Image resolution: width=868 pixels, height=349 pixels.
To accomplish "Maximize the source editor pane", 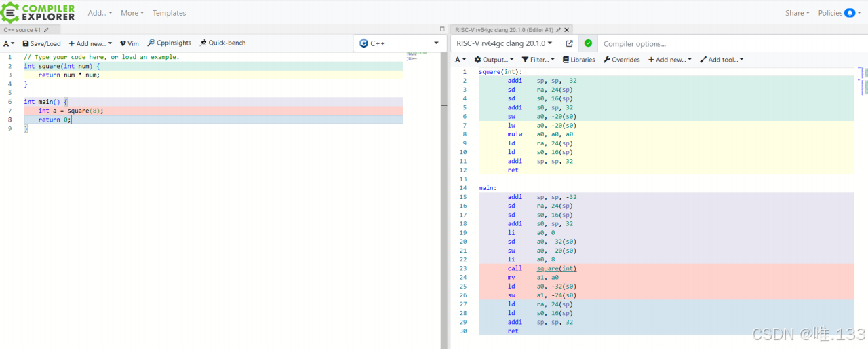I will point(441,29).
